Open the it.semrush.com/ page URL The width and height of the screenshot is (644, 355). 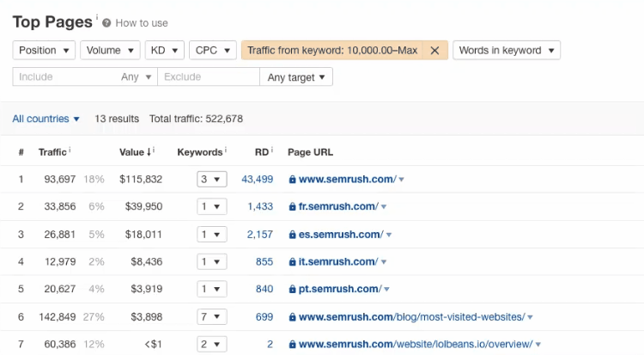coord(338,261)
